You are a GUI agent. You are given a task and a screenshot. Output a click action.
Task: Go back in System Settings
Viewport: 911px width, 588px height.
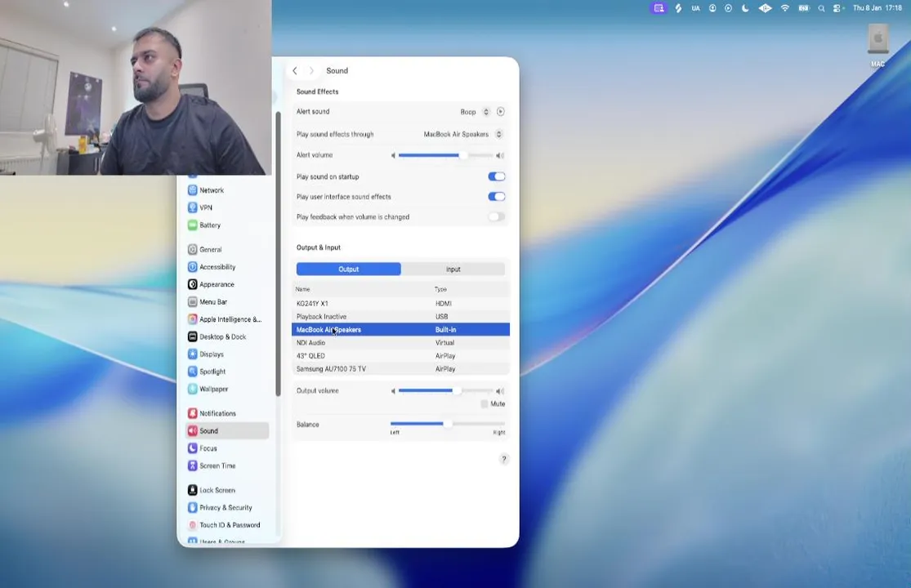[x=295, y=71]
